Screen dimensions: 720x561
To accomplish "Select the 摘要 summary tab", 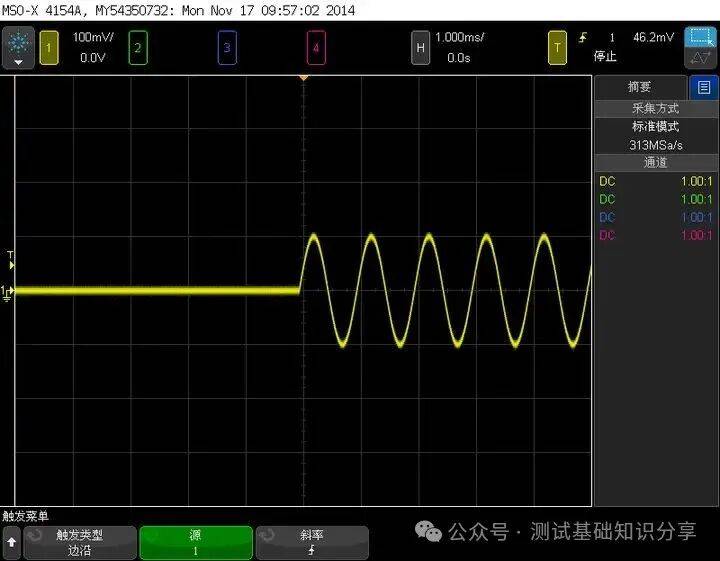I will click(x=641, y=87).
